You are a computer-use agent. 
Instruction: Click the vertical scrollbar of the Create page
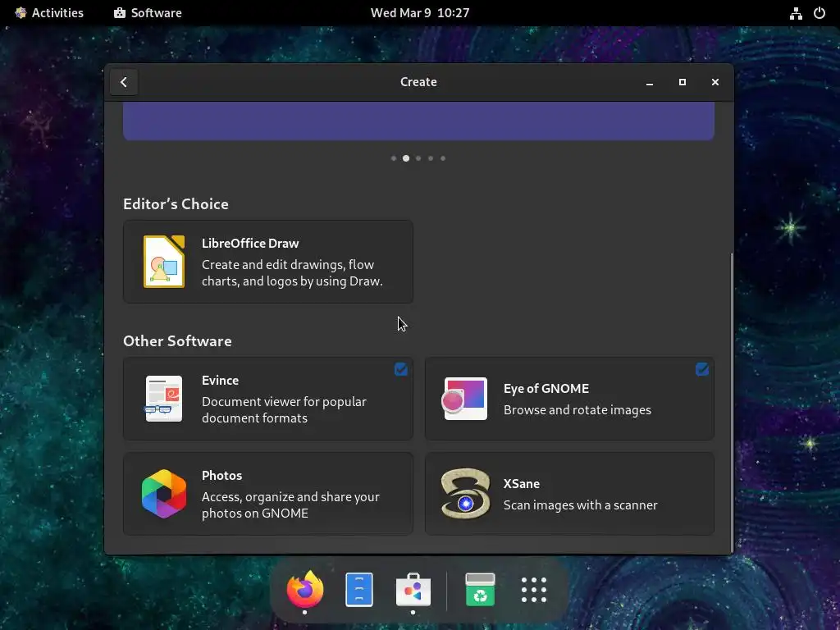click(731, 403)
